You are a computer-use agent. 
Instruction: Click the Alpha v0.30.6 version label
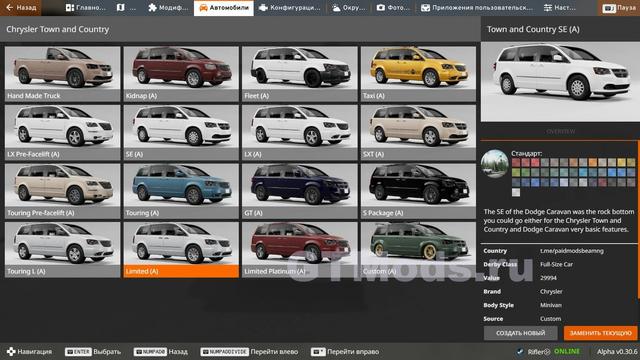[617, 351]
